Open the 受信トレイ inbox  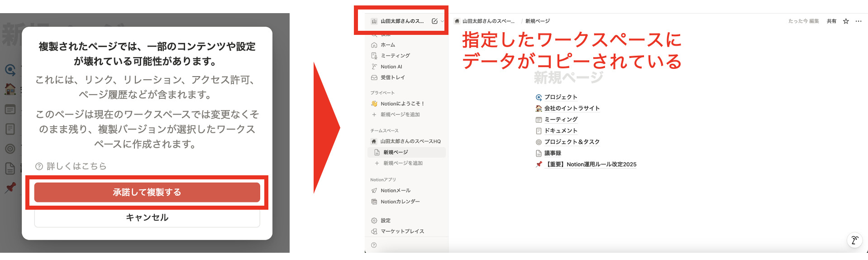[406, 77]
